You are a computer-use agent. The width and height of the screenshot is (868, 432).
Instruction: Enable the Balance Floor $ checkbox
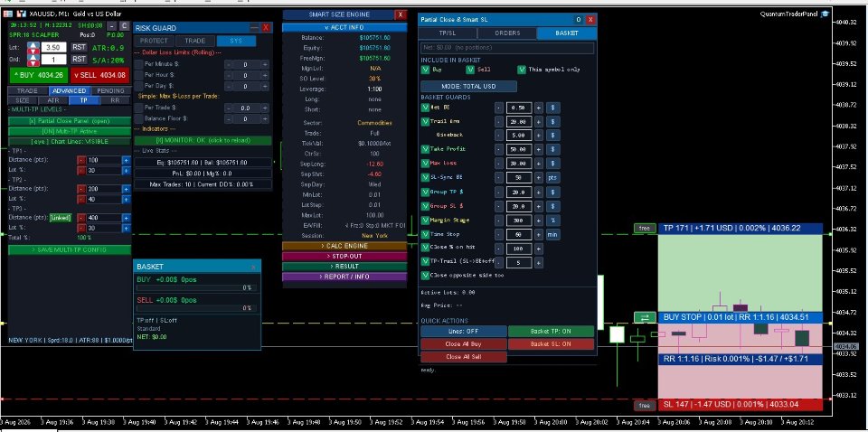coord(138,118)
